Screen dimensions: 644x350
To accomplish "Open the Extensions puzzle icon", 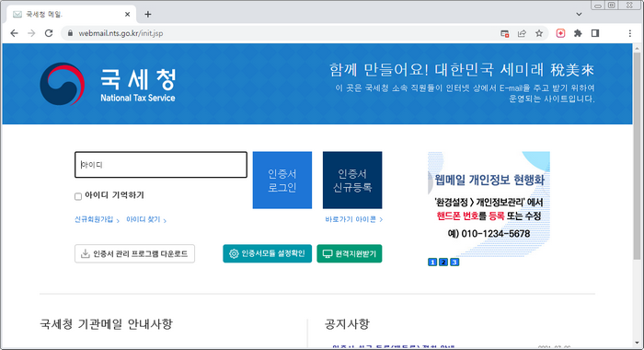I will pos(578,33).
